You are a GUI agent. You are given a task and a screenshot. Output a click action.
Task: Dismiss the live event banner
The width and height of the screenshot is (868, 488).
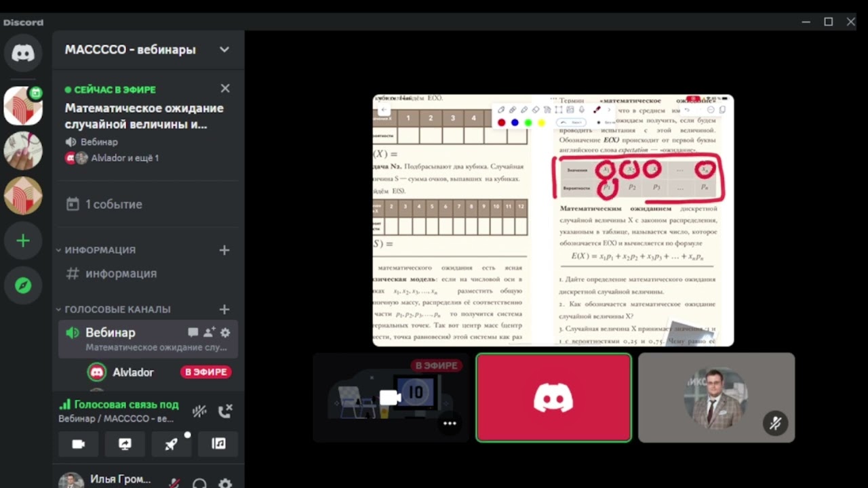point(225,89)
